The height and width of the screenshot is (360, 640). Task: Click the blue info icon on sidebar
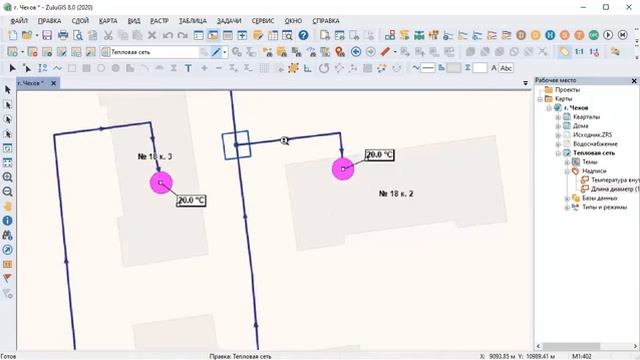[7, 221]
